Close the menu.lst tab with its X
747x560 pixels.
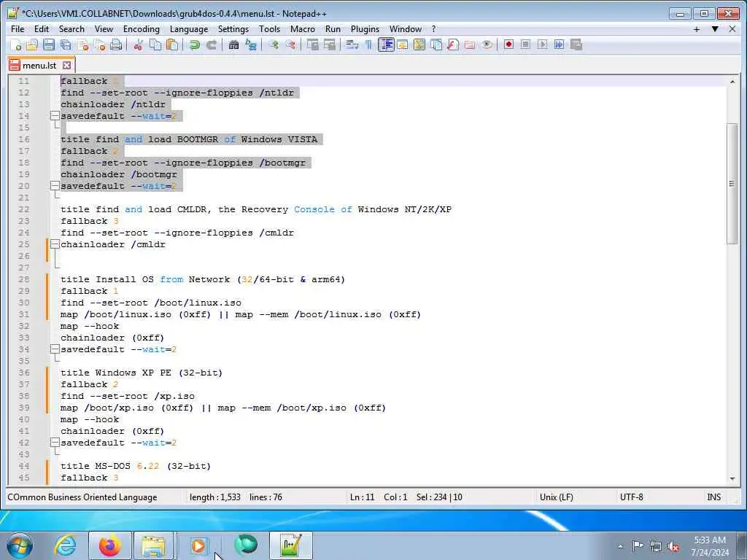click(x=66, y=65)
